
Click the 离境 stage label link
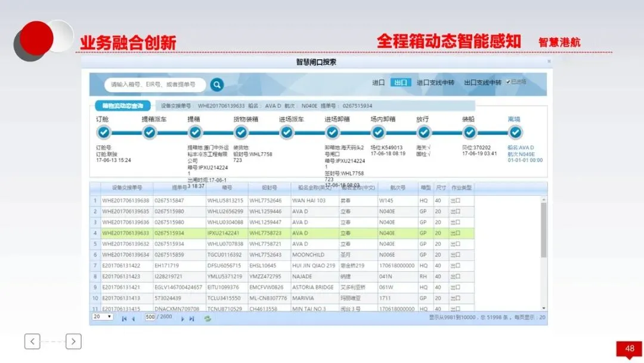[514, 119]
